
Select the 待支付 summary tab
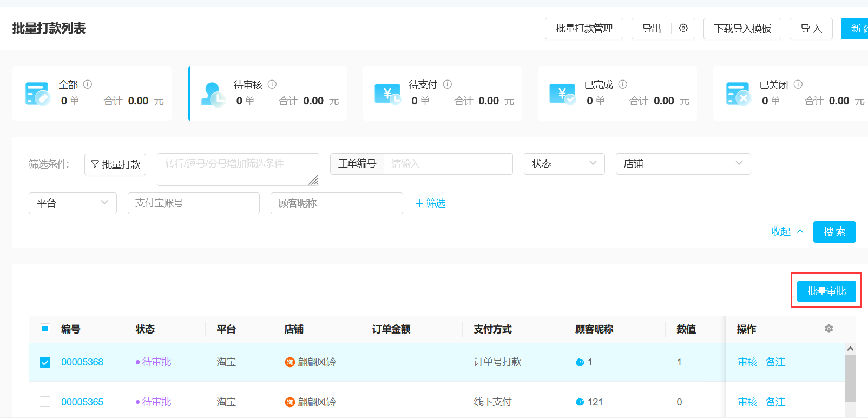tap(443, 94)
